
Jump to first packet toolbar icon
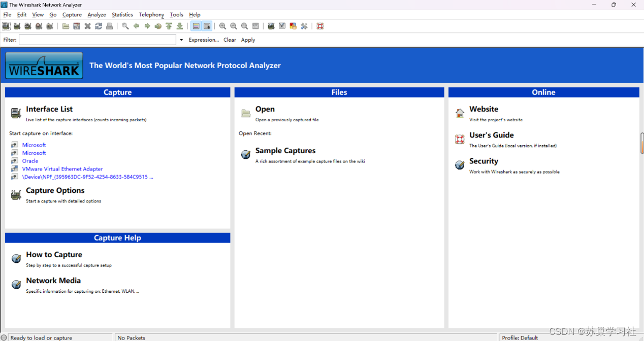pyautogui.click(x=169, y=26)
